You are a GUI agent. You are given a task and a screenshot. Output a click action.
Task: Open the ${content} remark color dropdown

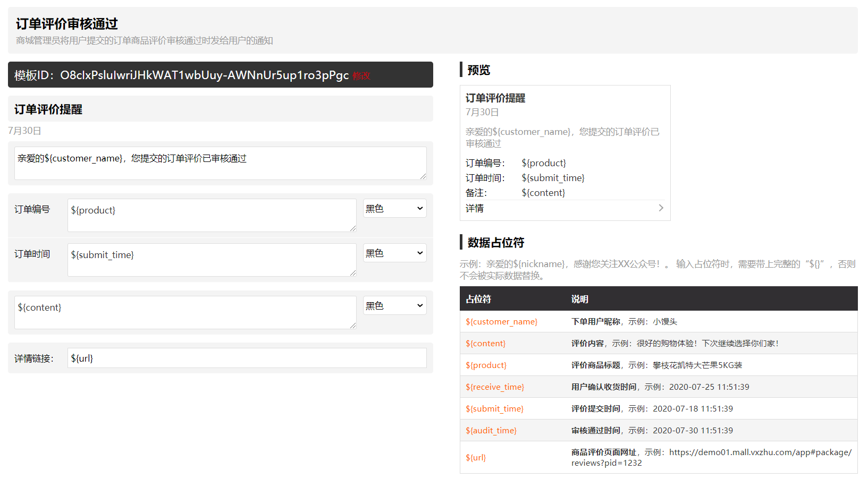pyautogui.click(x=394, y=305)
